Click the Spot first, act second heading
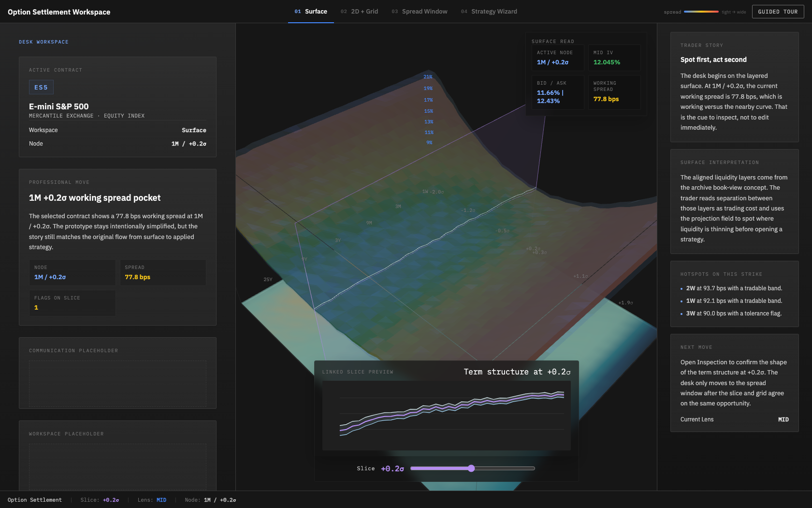This screenshot has height=508, width=812. 713,60
